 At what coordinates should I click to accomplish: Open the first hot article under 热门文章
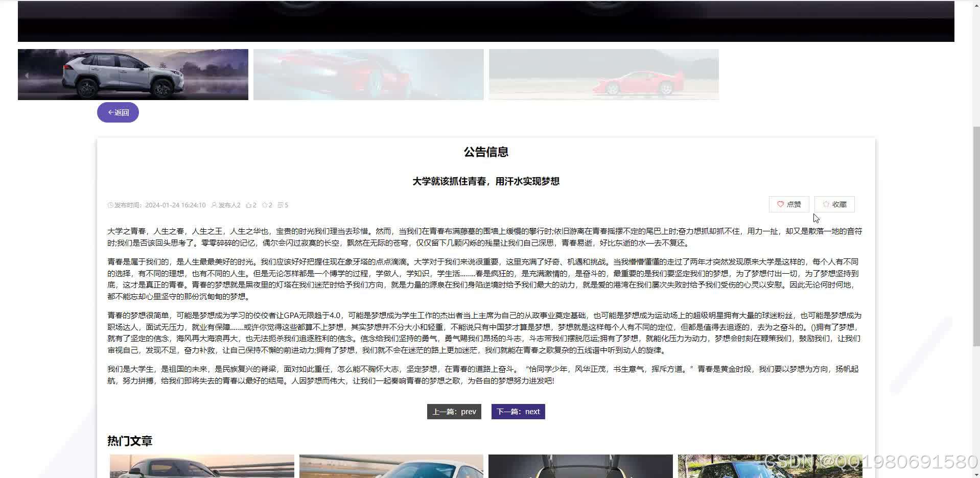201,466
